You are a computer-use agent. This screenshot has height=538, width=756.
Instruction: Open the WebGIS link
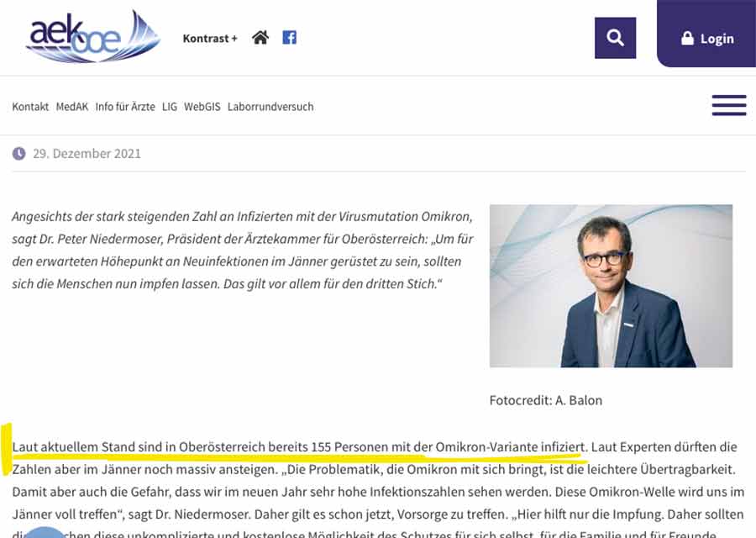202,107
